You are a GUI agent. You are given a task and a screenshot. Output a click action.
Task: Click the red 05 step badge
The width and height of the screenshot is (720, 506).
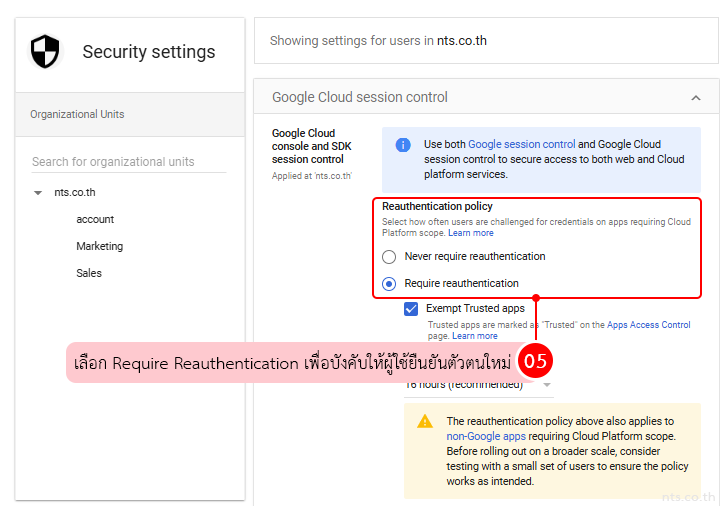(536, 362)
